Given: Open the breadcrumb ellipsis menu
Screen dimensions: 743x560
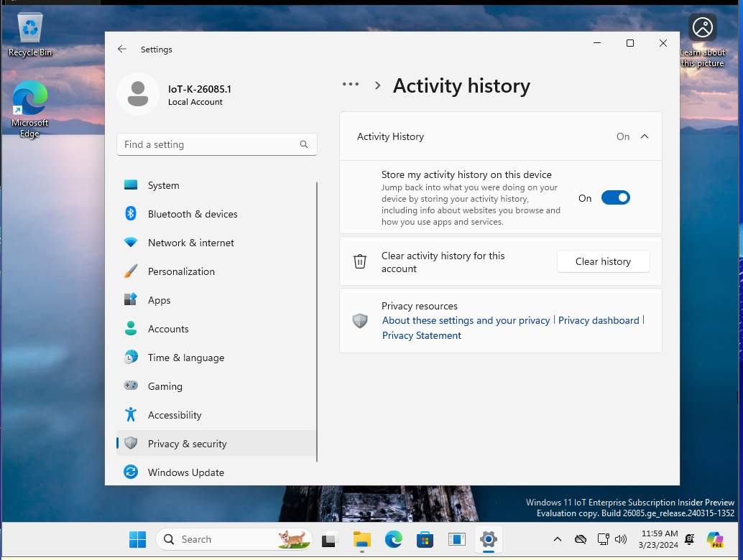Looking at the screenshot, I should click(x=351, y=84).
